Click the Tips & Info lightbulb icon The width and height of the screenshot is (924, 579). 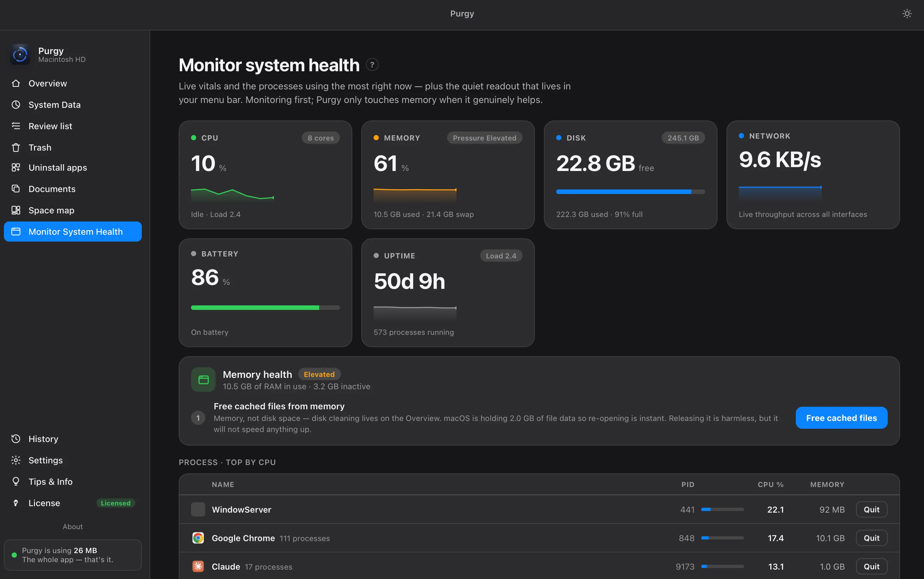click(x=16, y=481)
